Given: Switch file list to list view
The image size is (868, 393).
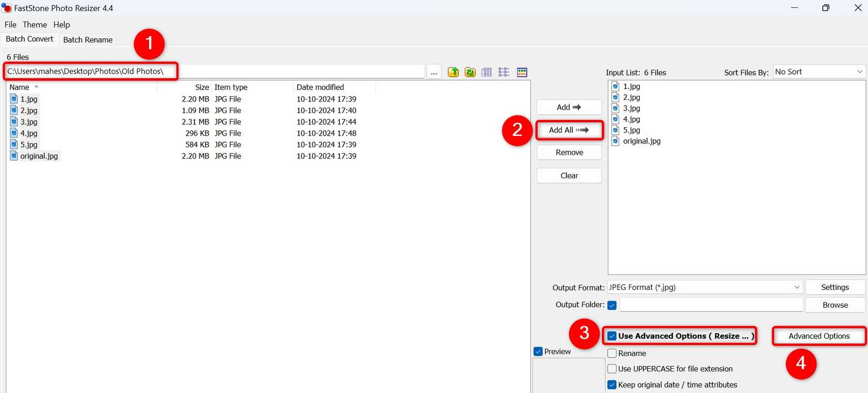Looking at the screenshot, I should 504,72.
